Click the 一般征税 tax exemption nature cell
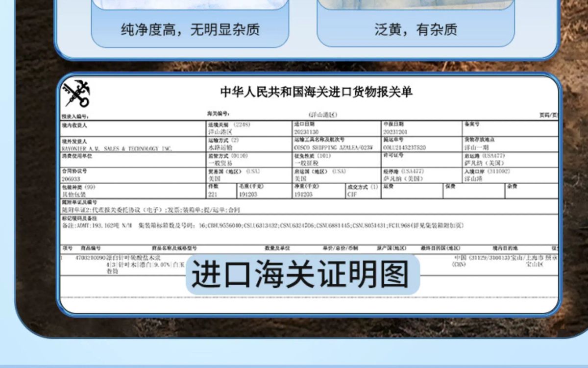The image size is (588, 368). pyautogui.click(x=306, y=163)
